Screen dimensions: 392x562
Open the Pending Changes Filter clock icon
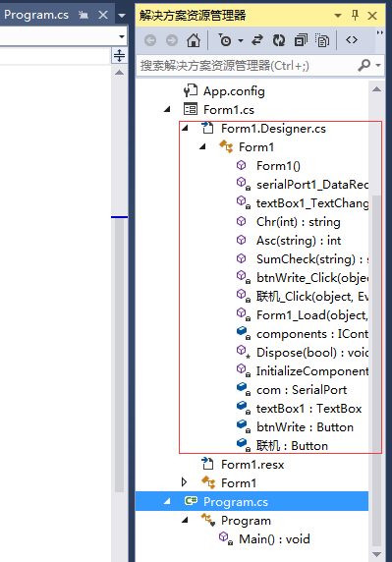pyautogui.click(x=225, y=40)
